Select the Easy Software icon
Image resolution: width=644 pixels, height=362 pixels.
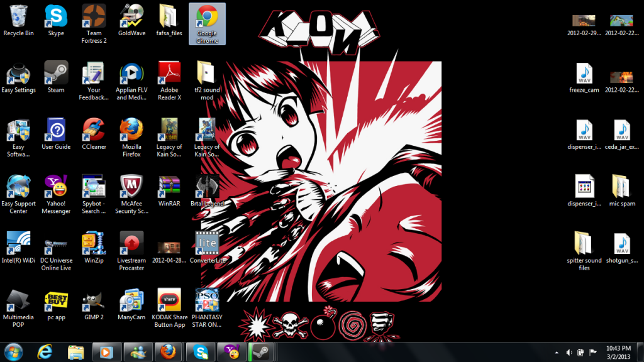coord(18,138)
